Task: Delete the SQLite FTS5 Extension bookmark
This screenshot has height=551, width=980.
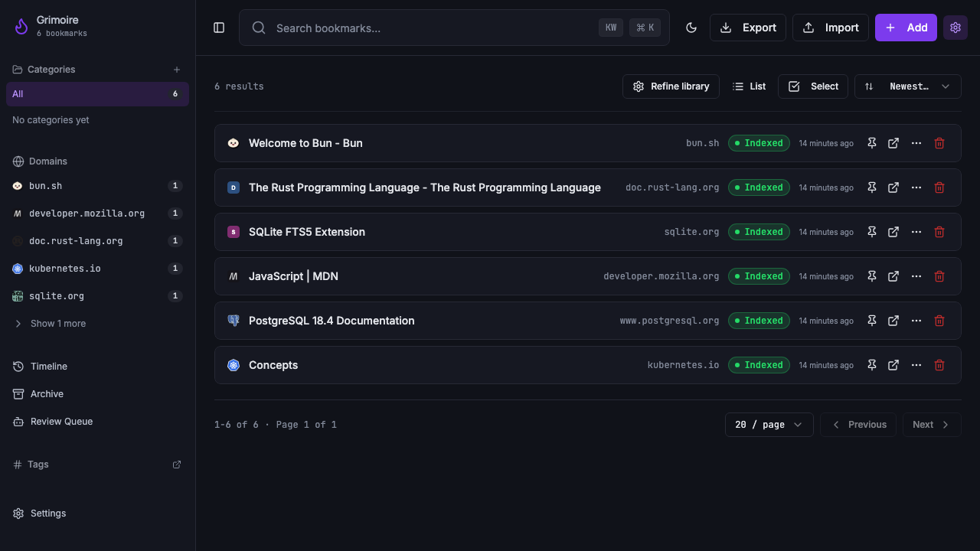Action: coord(939,232)
